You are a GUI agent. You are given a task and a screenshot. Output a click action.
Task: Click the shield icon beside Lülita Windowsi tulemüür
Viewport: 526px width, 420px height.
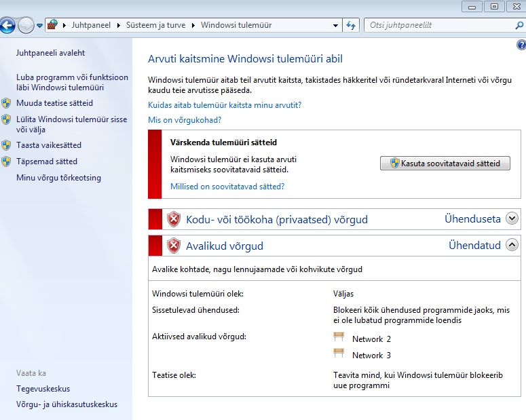[x=6, y=119]
